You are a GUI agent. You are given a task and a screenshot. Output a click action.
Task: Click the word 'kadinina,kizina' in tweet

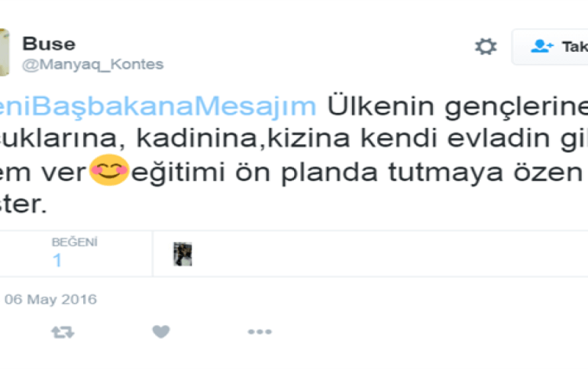(244, 139)
